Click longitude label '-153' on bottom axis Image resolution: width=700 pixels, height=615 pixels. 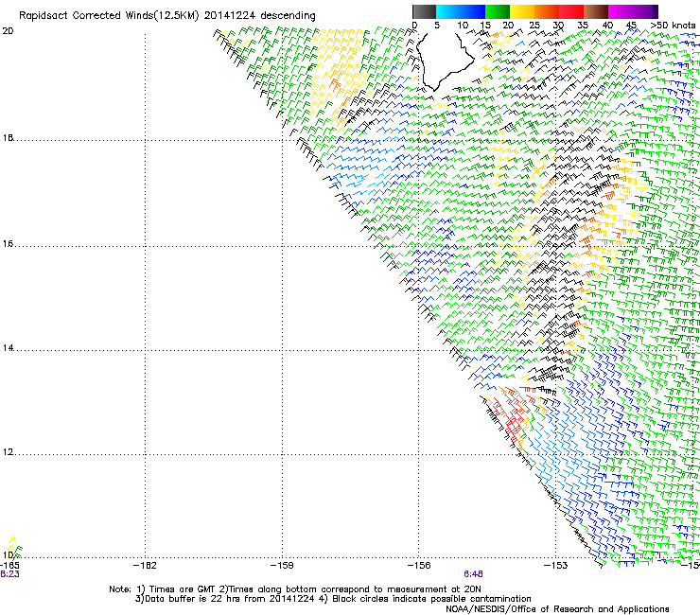pyautogui.click(x=556, y=566)
